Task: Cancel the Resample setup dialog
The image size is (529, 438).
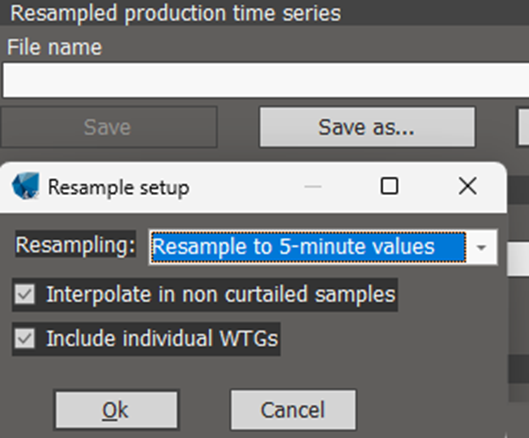Action: [x=293, y=410]
